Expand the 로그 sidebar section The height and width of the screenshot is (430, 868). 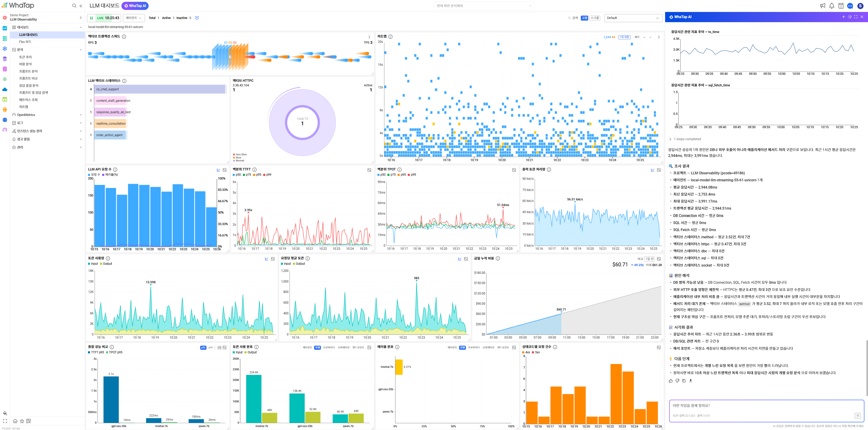[47, 123]
